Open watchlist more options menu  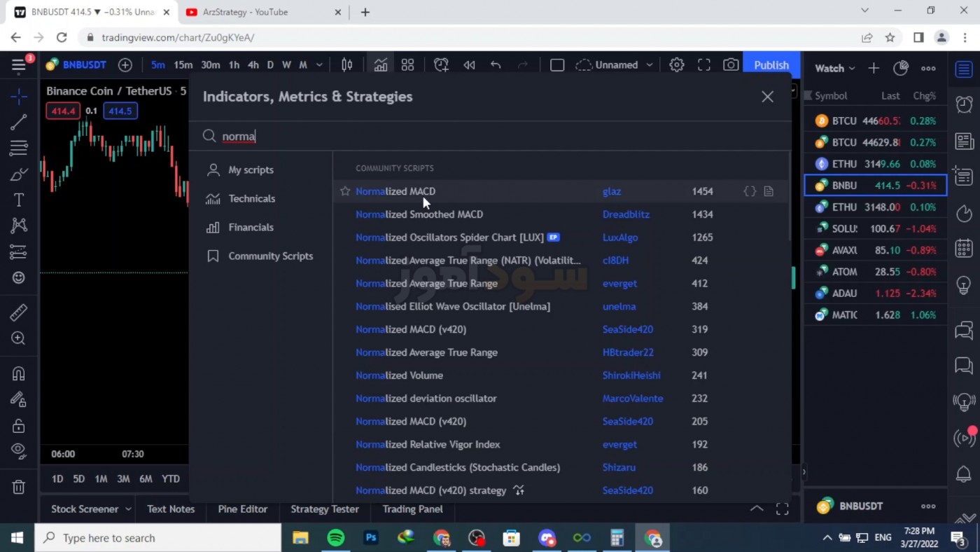[928, 68]
